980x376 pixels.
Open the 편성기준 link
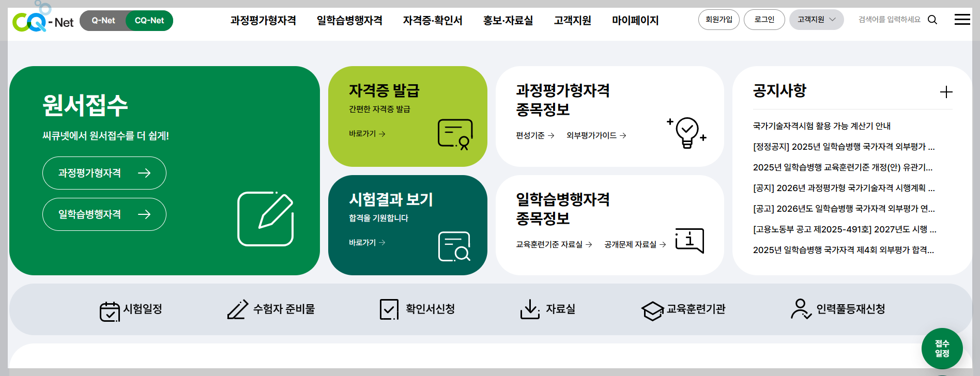click(x=535, y=135)
